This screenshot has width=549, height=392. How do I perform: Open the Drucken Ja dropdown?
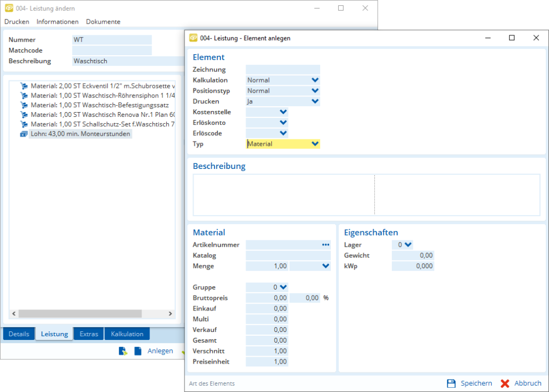315,101
